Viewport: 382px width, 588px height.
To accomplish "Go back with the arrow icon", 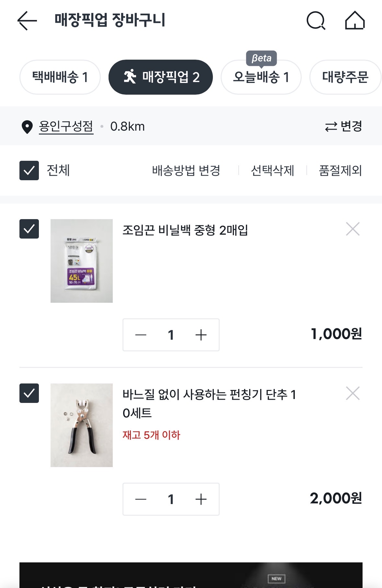I will tap(27, 21).
